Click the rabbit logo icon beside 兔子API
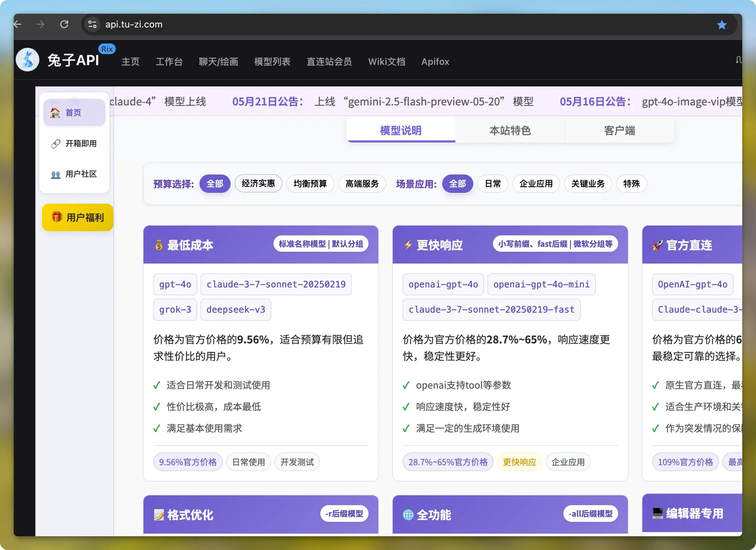 point(28,59)
